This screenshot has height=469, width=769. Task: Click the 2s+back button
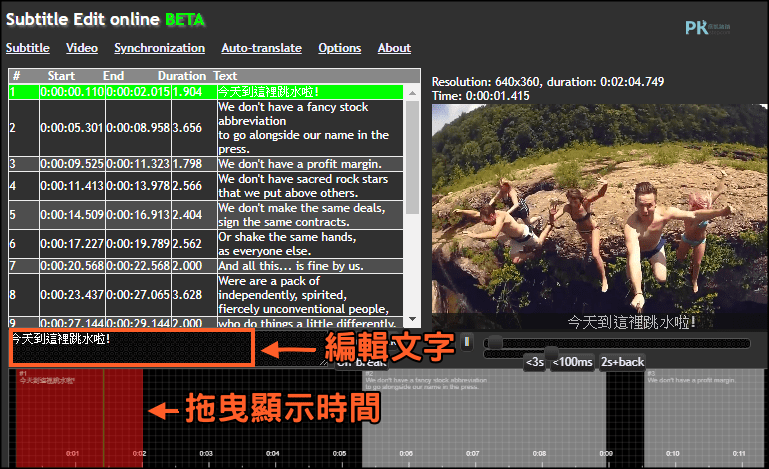[x=622, y=362]
